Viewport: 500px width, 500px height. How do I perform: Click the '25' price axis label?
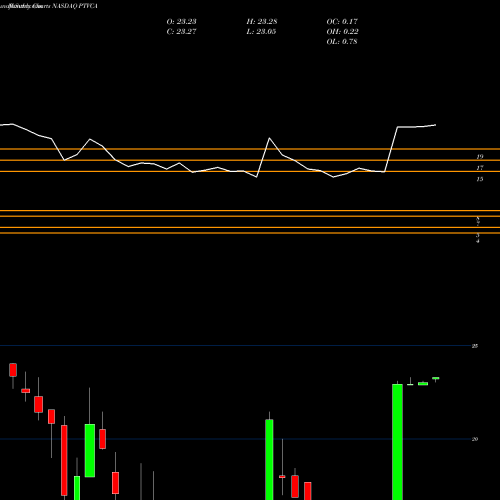pos(475,346)
